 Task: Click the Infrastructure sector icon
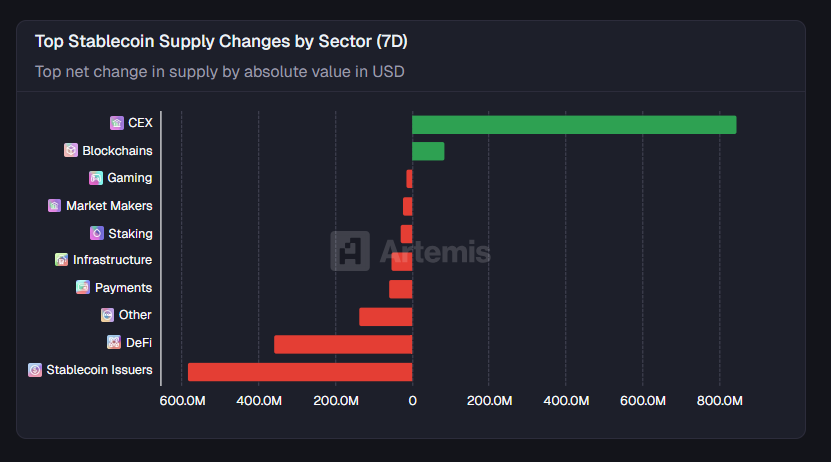click(x=62, y=260)
